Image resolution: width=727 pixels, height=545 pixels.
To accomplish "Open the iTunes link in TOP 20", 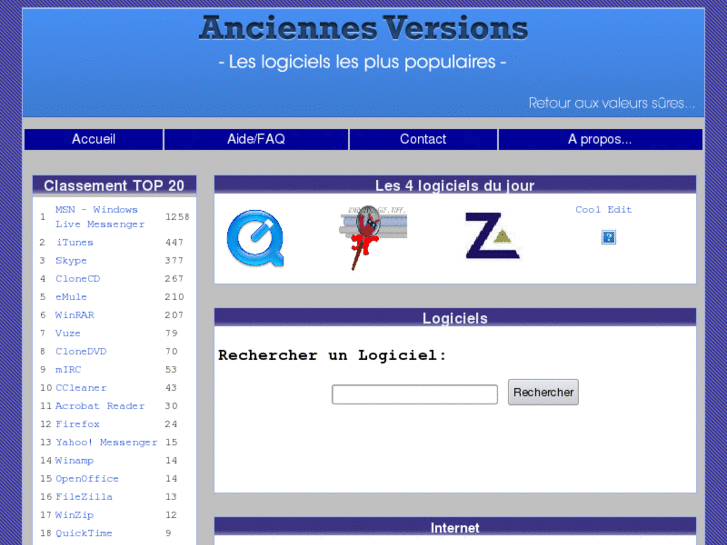I will click(75, 243).
